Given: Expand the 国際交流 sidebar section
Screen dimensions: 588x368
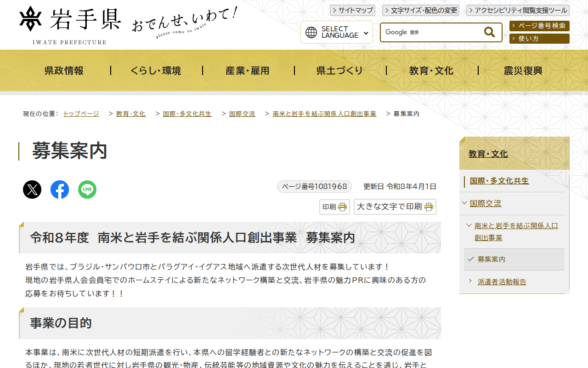Looking at the screenshot, I should [464, 203].
